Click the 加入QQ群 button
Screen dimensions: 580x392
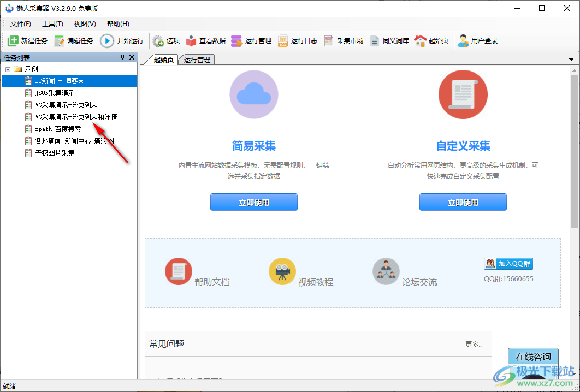point(508,263)
